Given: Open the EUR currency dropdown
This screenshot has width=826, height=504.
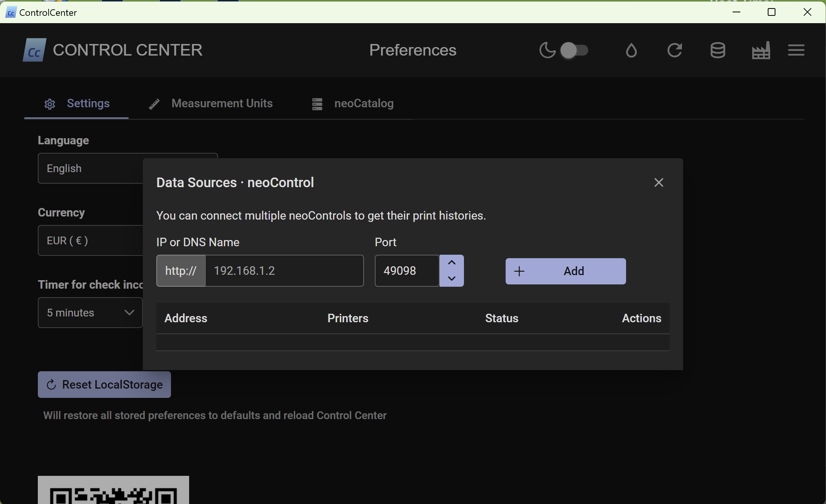Looking at the screenshot, I should click(x=91, y=240).
